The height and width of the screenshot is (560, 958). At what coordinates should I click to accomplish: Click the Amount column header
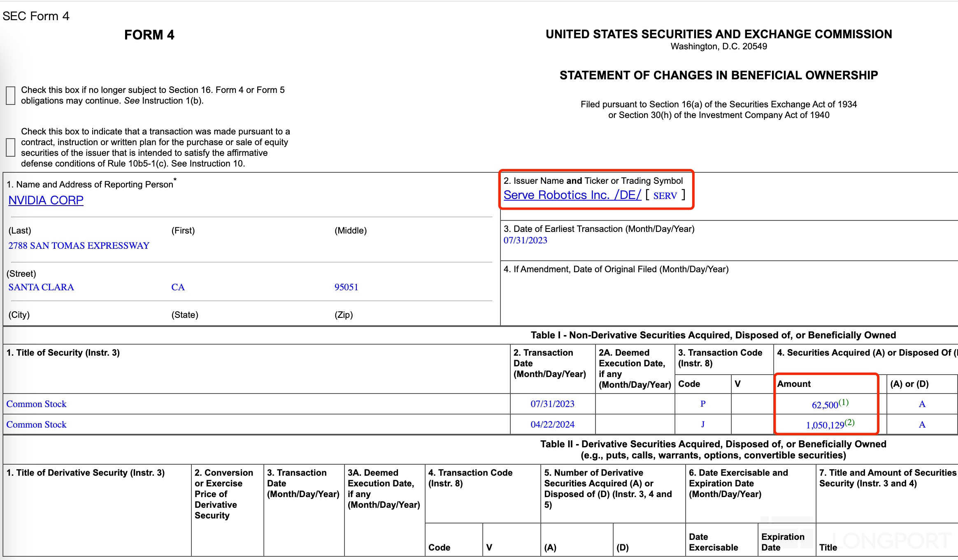[794, 384]
